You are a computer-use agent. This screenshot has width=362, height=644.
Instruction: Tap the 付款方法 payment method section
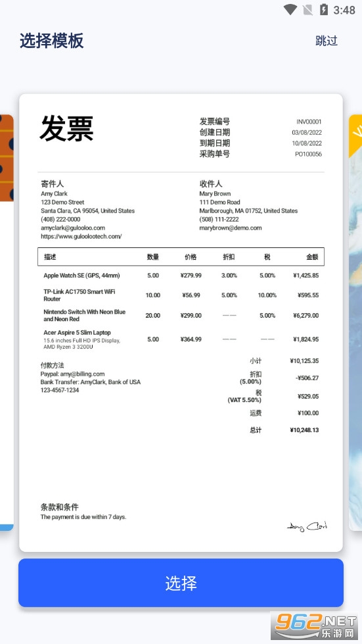click(90, 378)
